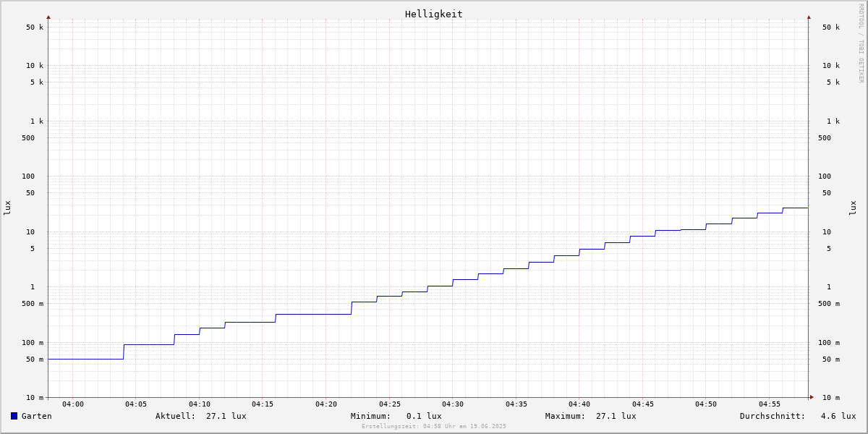Click the left axis 100 label
The width and height of the screenshot is (868, 434).
click(28, 176)
